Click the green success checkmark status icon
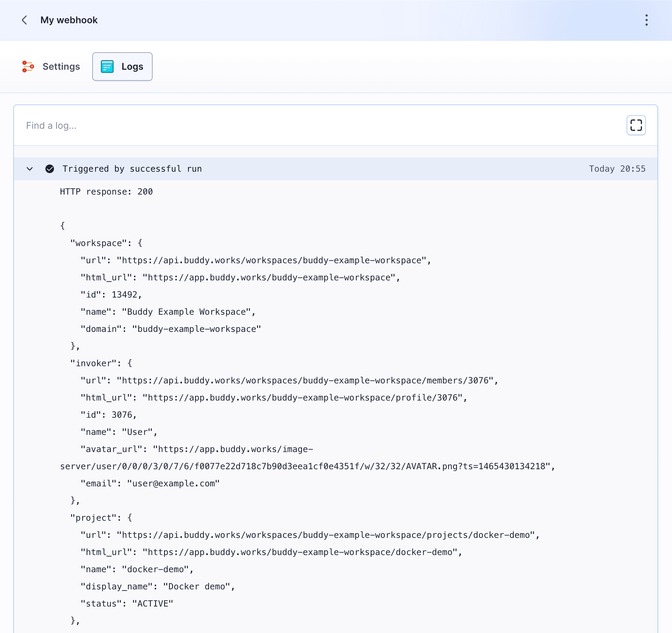This screenshot has width=672, height=633. pos(50,169)
